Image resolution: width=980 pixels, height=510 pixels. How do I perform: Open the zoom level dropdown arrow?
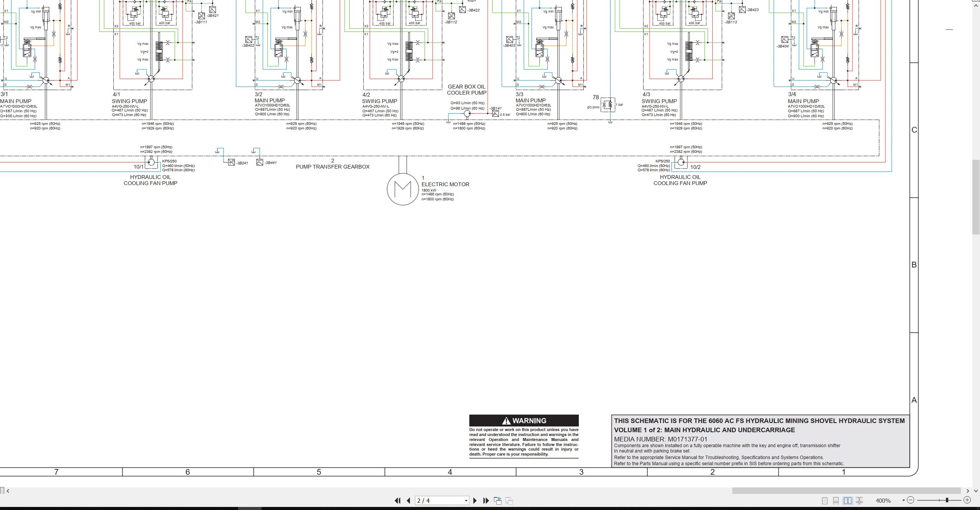point(903,500)
